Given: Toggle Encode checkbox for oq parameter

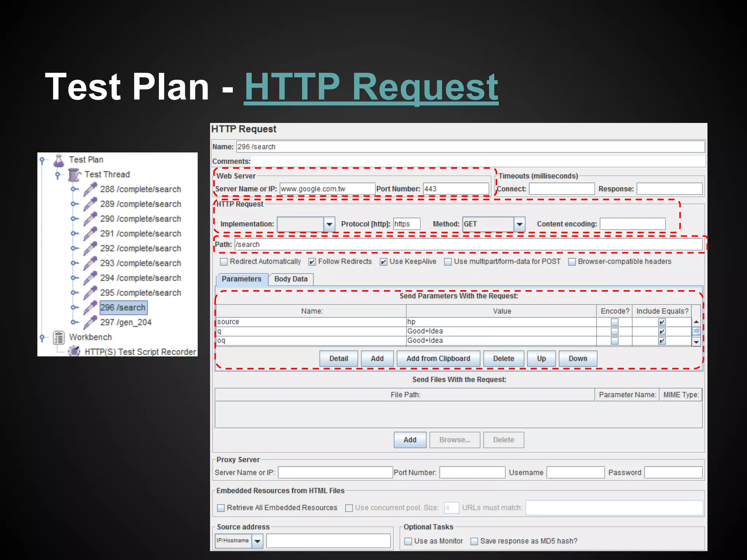Looking at the screenshot, I should (615, 341).
